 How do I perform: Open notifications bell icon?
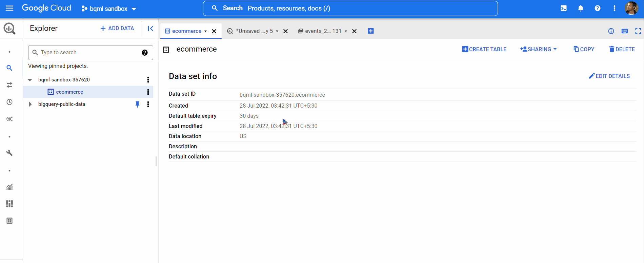click(x=581, y=8)
